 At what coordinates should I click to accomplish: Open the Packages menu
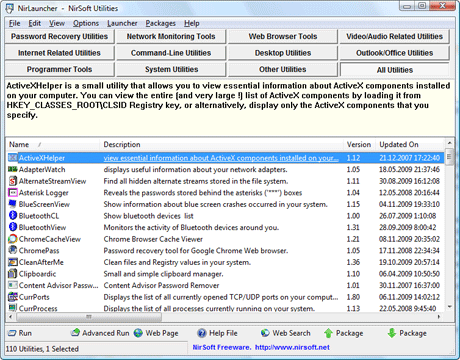(160, 23)
